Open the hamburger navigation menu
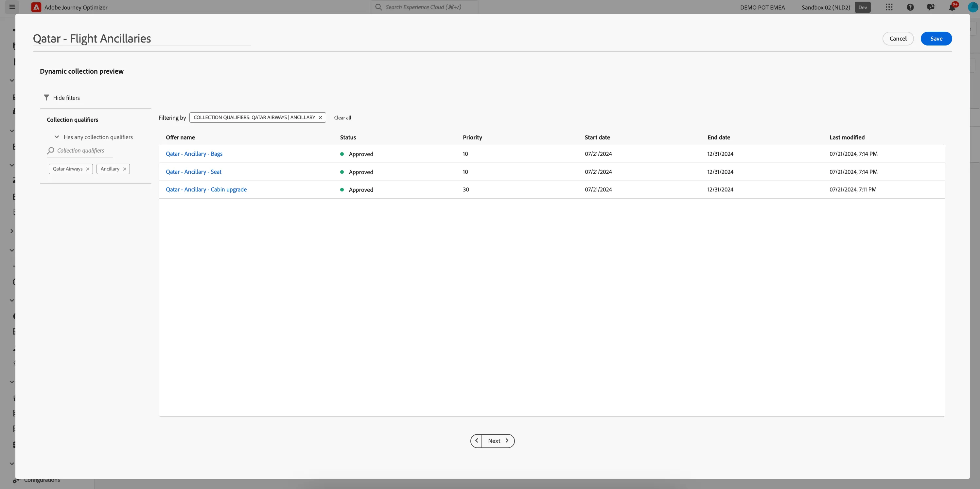Image resolution: width=980 pixels, height=489 pixels. point(12,7)
